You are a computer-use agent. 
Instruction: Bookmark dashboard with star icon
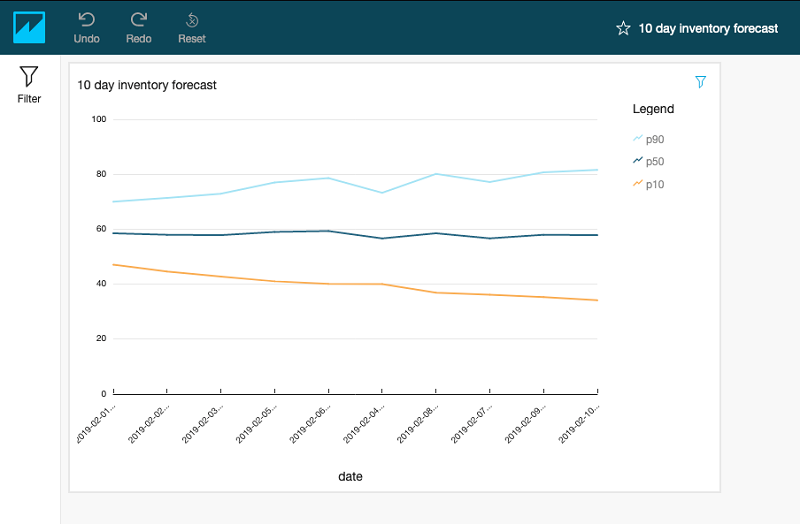623,28
